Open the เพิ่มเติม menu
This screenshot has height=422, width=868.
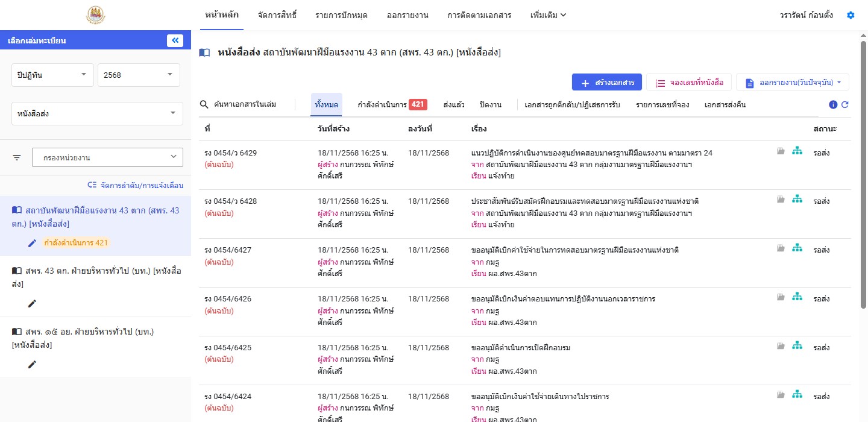pyautogui.click(x=547, y=15)
